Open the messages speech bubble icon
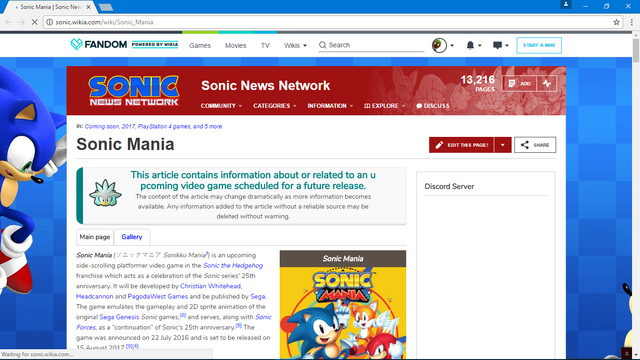Image resolution: width=640 pixels, height=360 pixels. tap(497, 45)
